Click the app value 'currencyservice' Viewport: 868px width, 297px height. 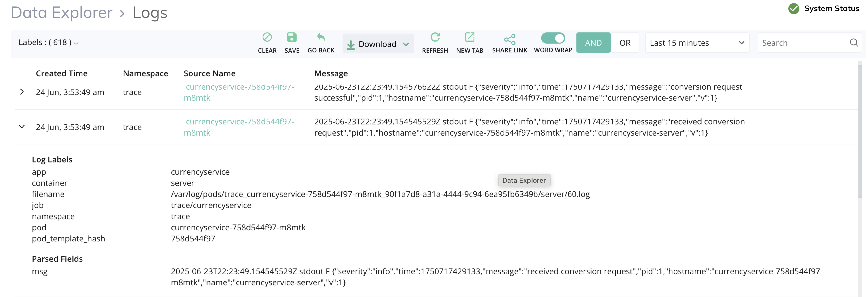pyautogui.click(x=200, y=172)
